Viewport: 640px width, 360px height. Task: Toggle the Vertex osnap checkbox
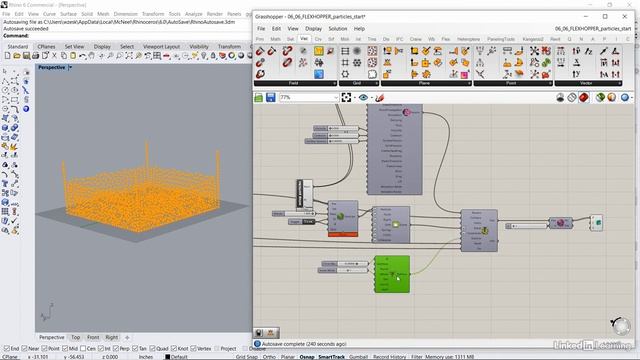coord(193,349)
